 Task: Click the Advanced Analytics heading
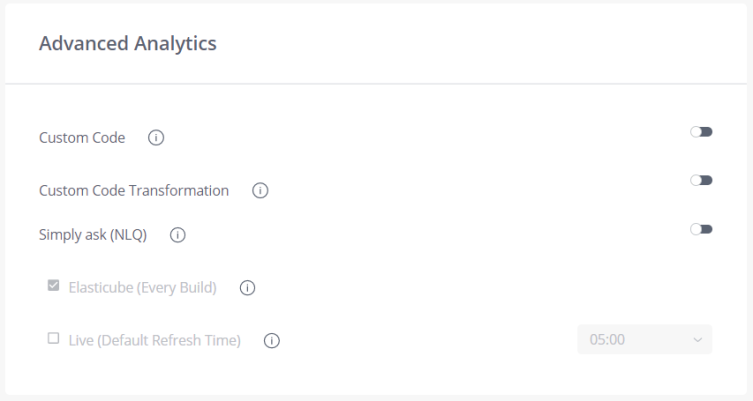[x=127, y=44]
